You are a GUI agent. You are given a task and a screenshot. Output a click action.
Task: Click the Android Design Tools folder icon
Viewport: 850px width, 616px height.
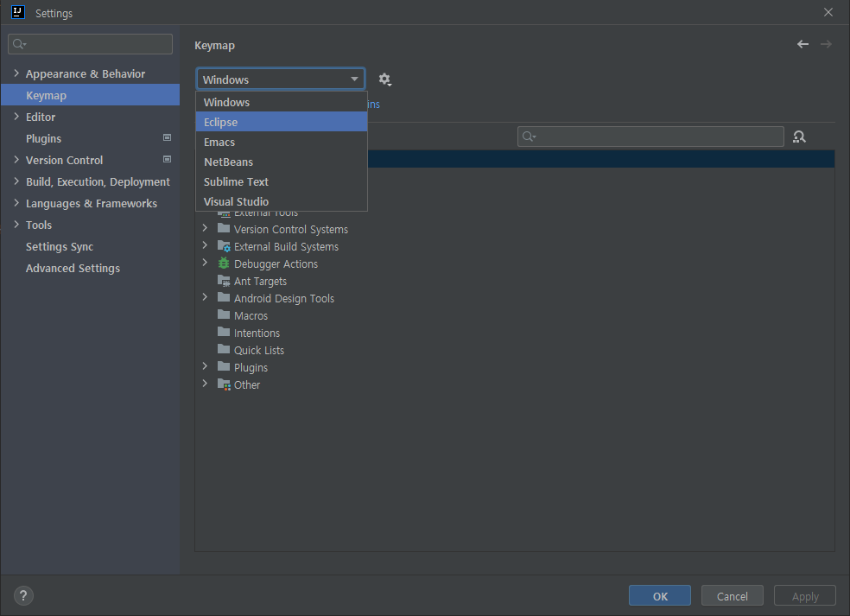(224, 297)
